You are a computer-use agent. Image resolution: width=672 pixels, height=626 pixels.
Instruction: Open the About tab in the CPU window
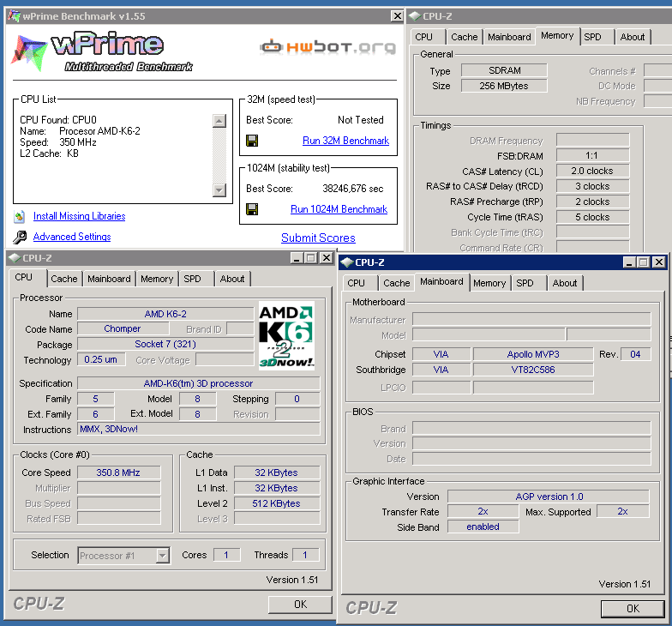[x=232, y=279]
